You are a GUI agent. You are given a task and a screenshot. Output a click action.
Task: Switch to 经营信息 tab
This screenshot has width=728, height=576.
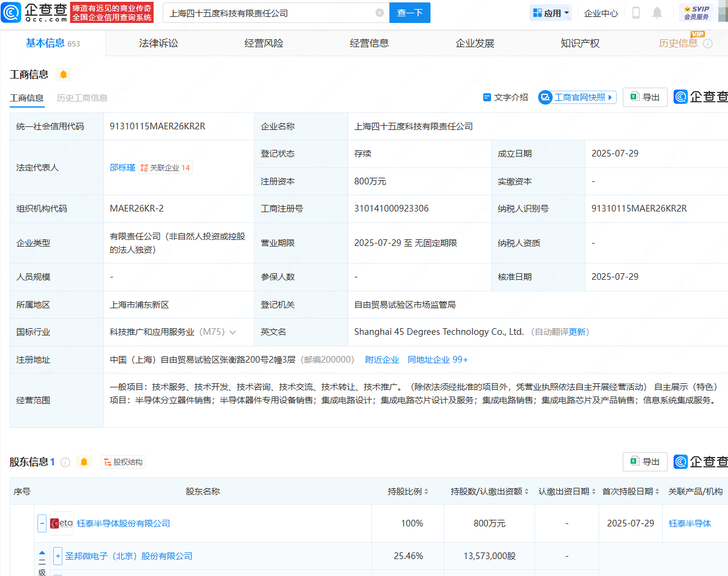369,43
